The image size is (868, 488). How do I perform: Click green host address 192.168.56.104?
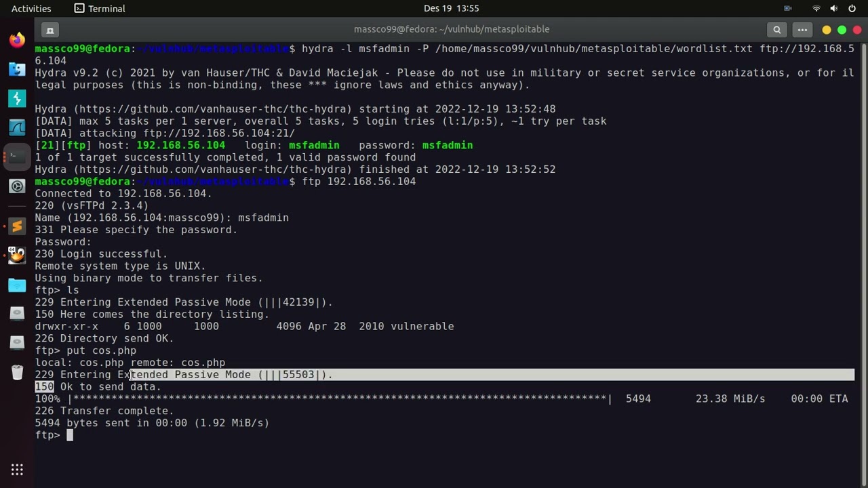[x=181, y=146]
